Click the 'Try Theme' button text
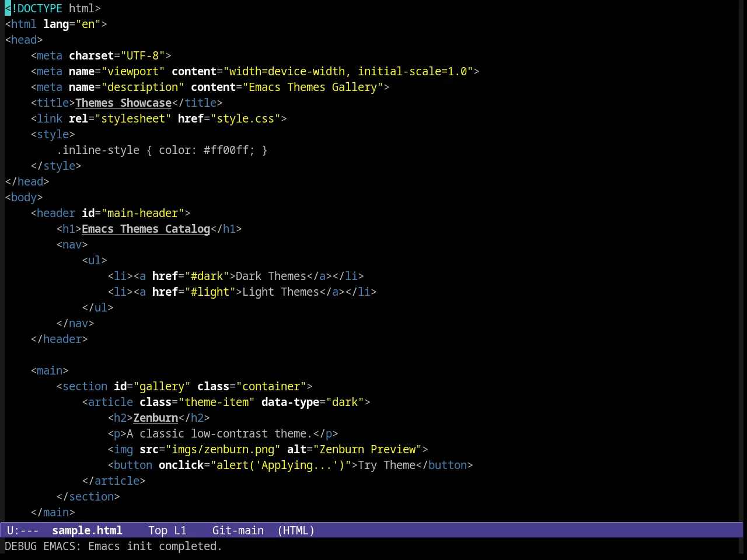 (387, 465)
